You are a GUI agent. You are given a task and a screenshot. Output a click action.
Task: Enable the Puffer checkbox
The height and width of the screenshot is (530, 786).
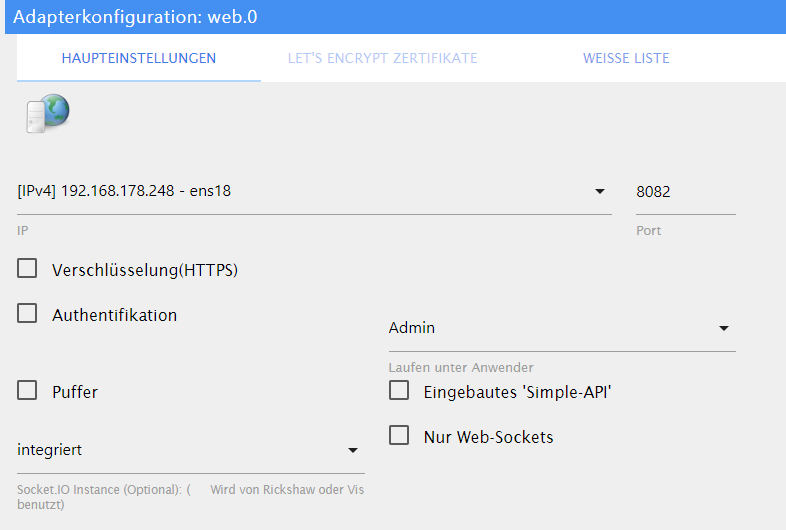tap(27, 390)
